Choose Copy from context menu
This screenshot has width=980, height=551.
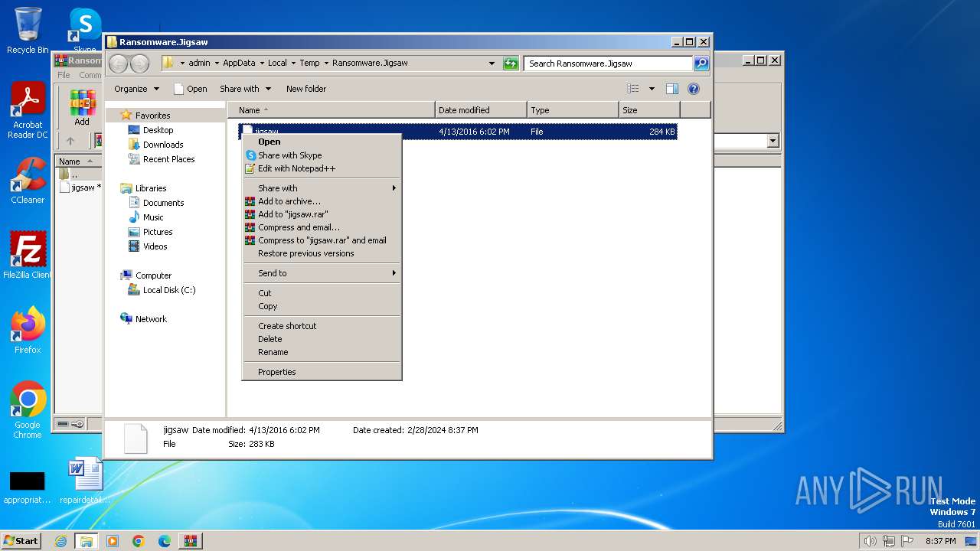tap(322, 306)
